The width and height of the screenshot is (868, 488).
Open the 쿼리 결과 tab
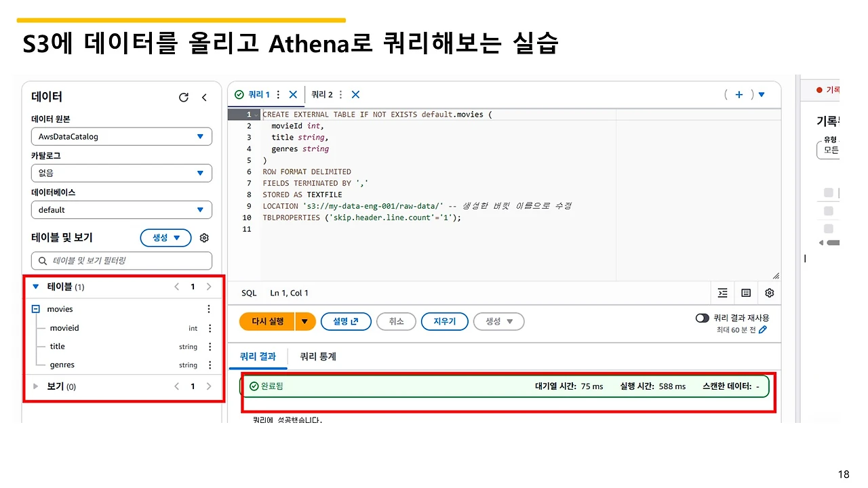[258, 357]
